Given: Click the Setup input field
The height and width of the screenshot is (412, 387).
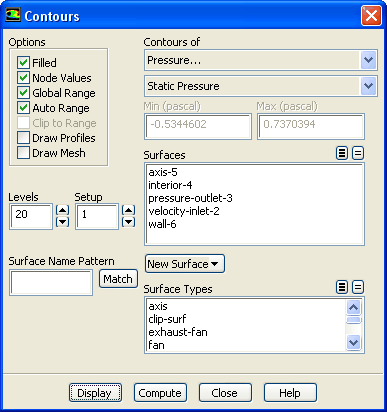Looking at the screenshot, I should pyautogui.click(x=97, y=216).
